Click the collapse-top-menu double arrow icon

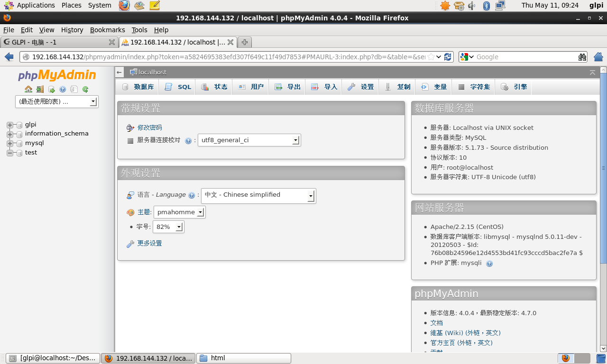point(592,73)
